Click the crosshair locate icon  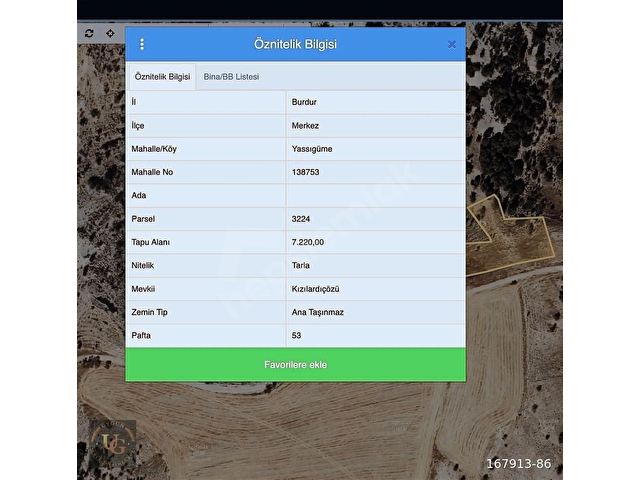[x=110, y=33]
